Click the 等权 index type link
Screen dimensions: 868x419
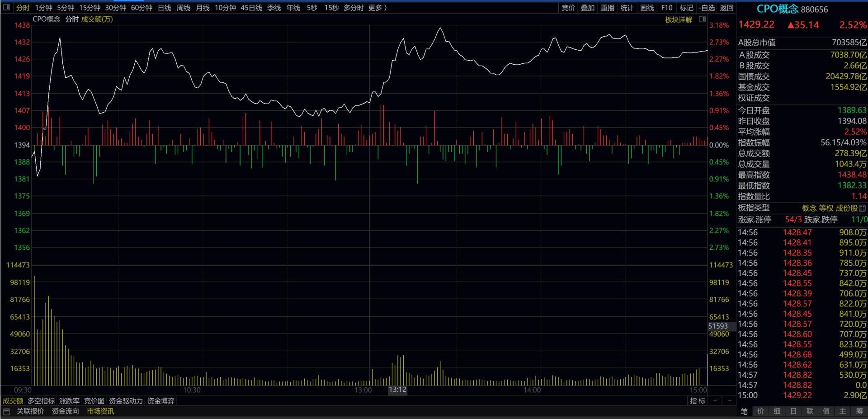point(826,208)
